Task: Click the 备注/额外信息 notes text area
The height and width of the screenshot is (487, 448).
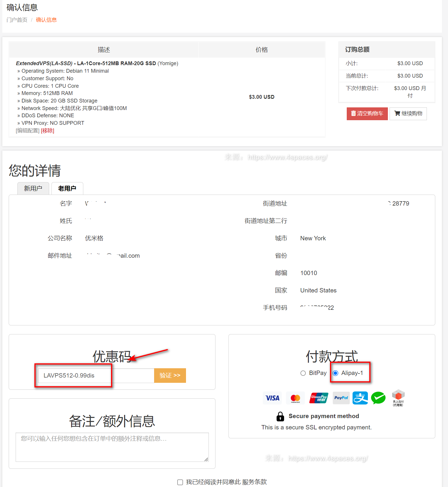Action: tap(112, 447)
